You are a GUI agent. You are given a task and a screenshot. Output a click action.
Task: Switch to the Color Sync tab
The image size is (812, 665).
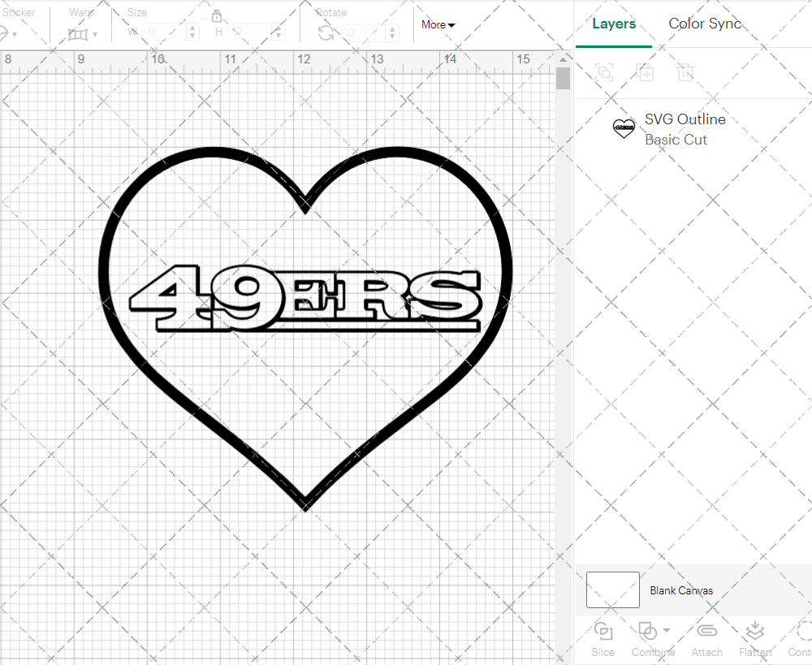pos(705,24)
